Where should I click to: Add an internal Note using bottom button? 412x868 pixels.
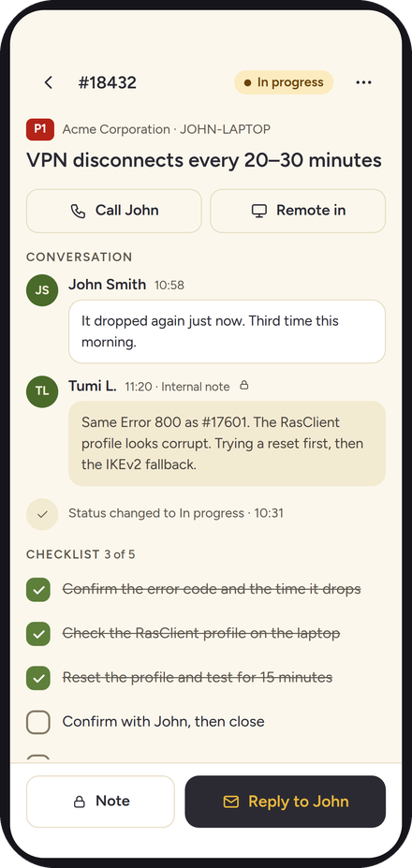pos(100,802)
